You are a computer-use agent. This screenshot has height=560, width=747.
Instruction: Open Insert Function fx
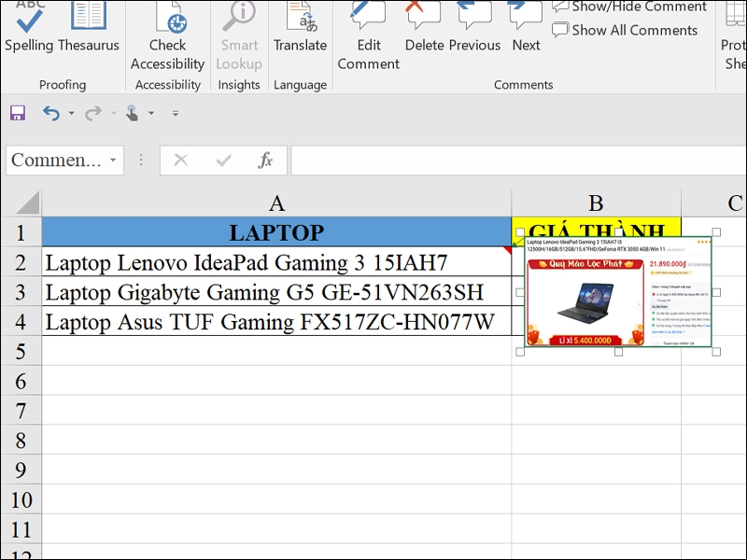(x=265, y=160)
